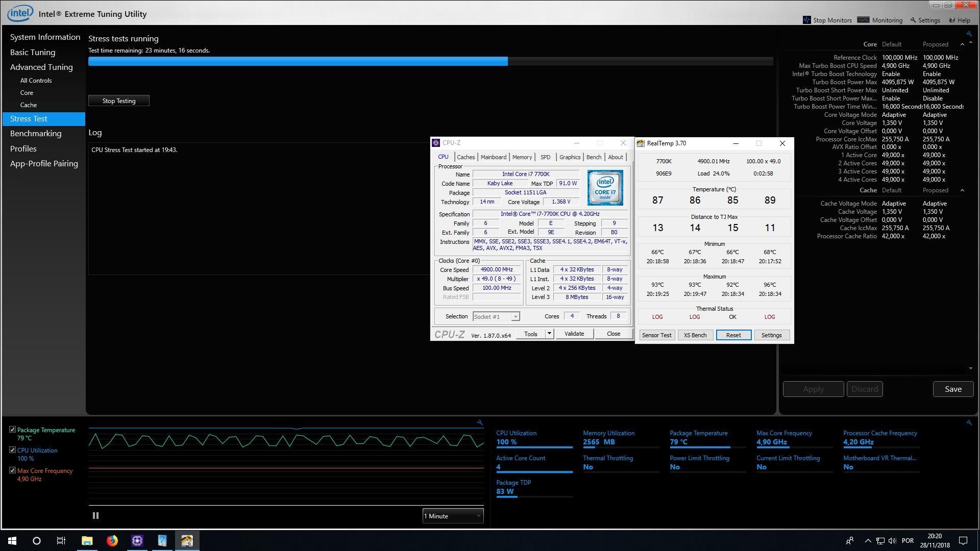Switch to Intel XTU taskbar icon
Viewport: 980px width, 551px height.
coord(162,541)
